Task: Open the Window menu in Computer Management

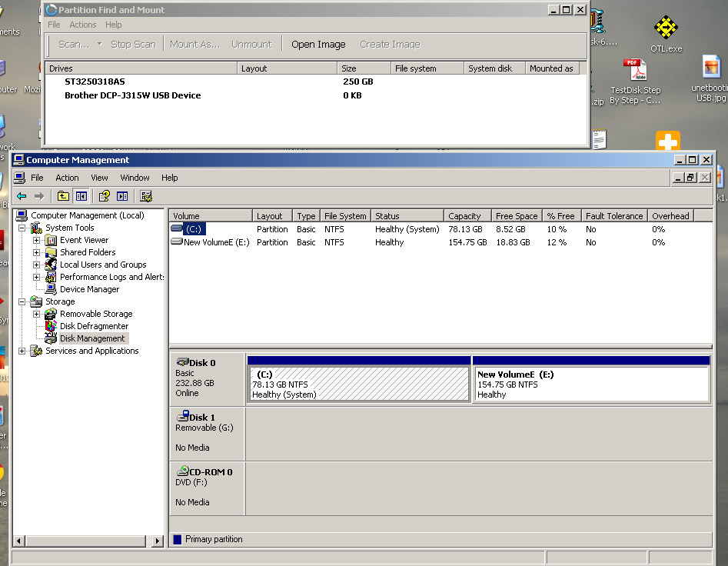Action: [x=135, y=178]
